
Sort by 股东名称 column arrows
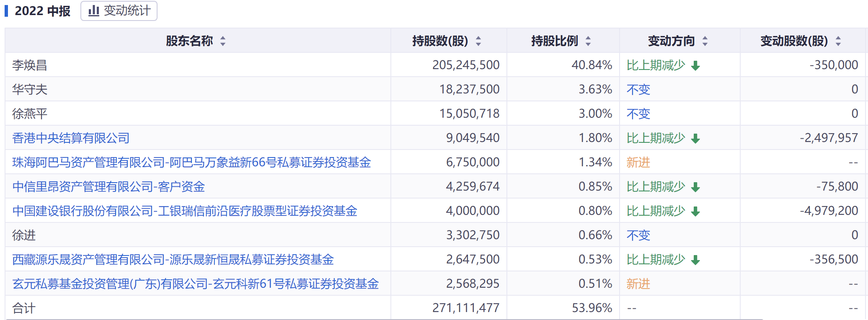click(x=223, y=41)
